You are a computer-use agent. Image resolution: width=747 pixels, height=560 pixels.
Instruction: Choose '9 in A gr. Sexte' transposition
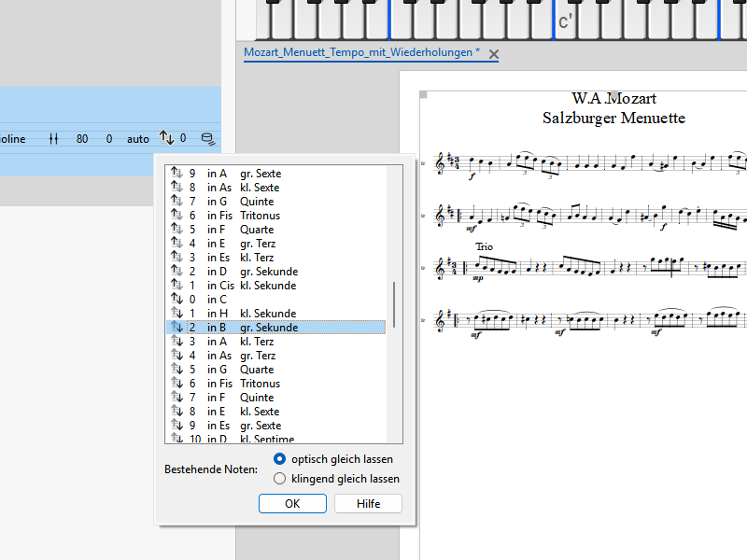[276, 174]
